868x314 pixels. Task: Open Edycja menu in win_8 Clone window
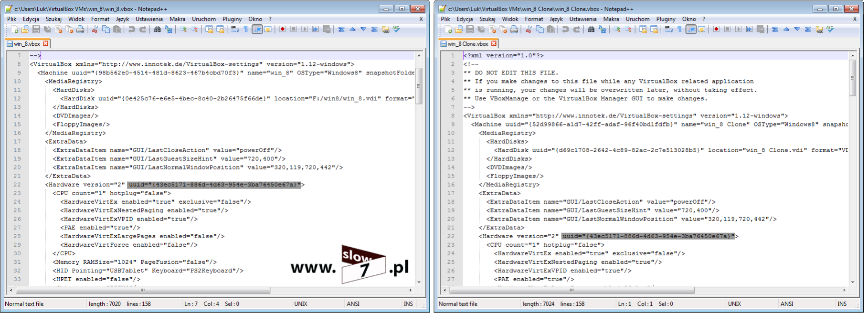(465, 19)
